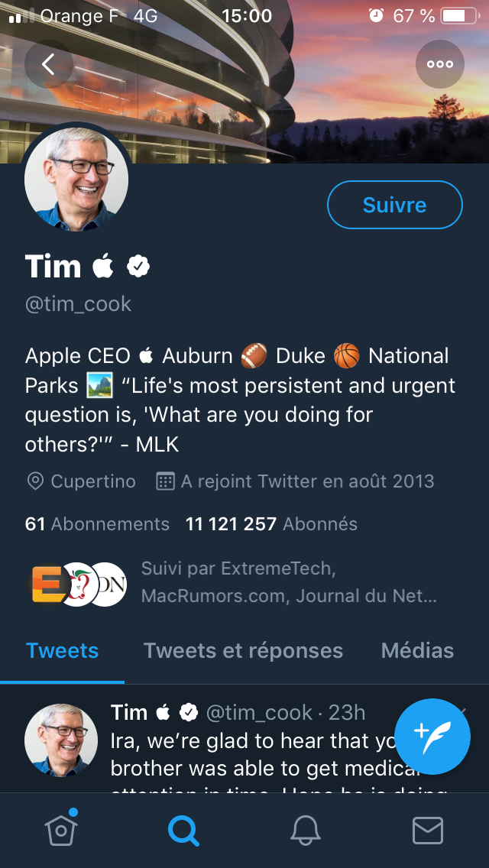Select the Tweets tab
Screen dimensions: 489x868
tap(63, 651)
